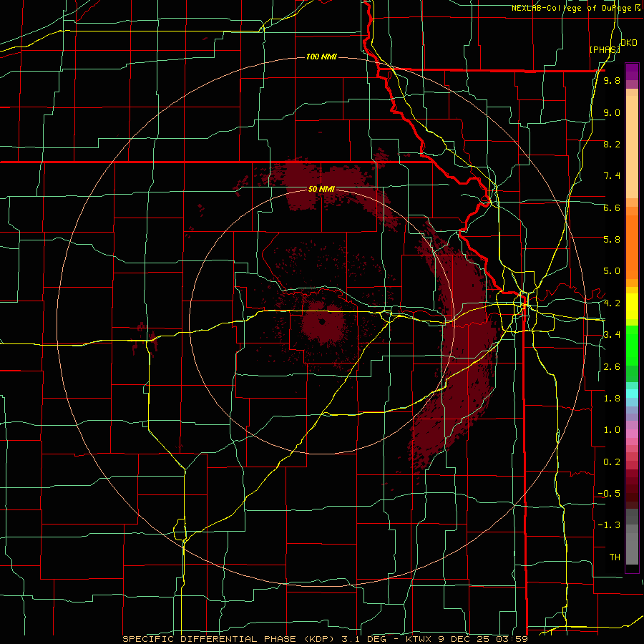Select the 1.0 scale value
The image size is (644, 644).
(x=612, y=430)
